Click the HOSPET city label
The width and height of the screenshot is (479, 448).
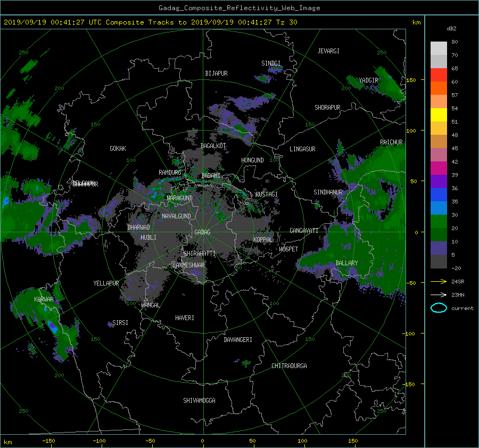pyautogui.click(x=288, y=249)
